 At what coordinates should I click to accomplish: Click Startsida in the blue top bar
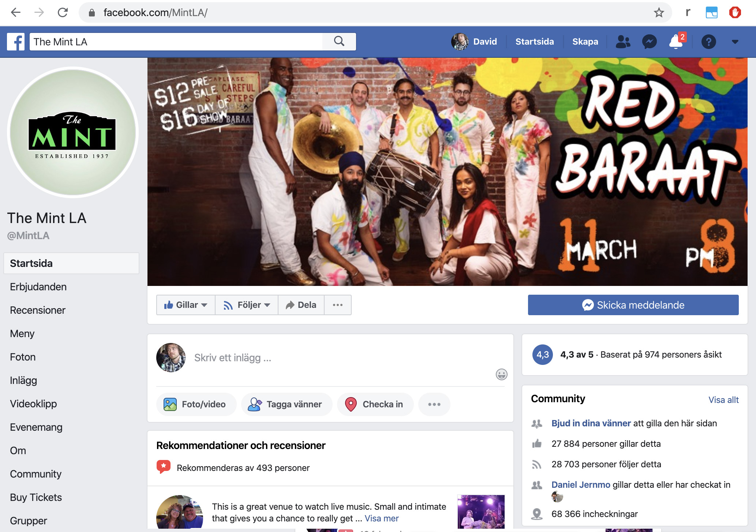(x=535, y=42)
